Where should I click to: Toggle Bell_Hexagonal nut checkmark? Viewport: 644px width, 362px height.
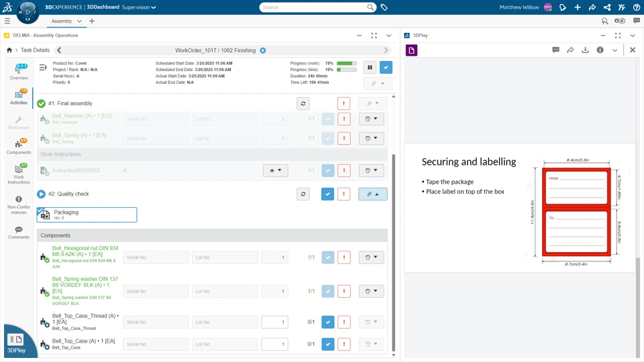tap(327, 257)
